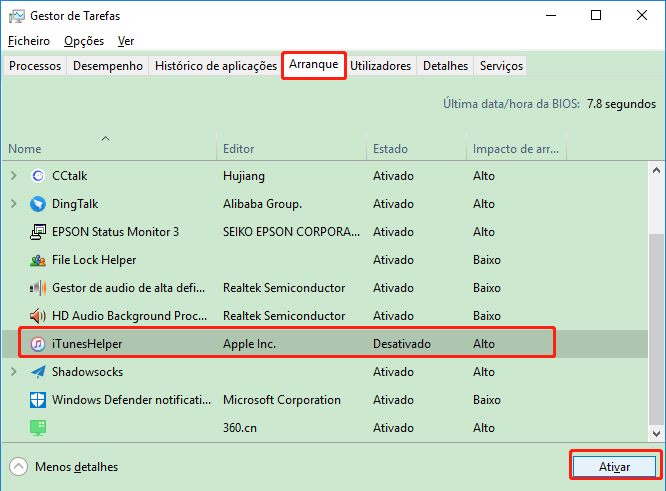
Task: Click the 360.cn editor cell
Action: point(240,428)
